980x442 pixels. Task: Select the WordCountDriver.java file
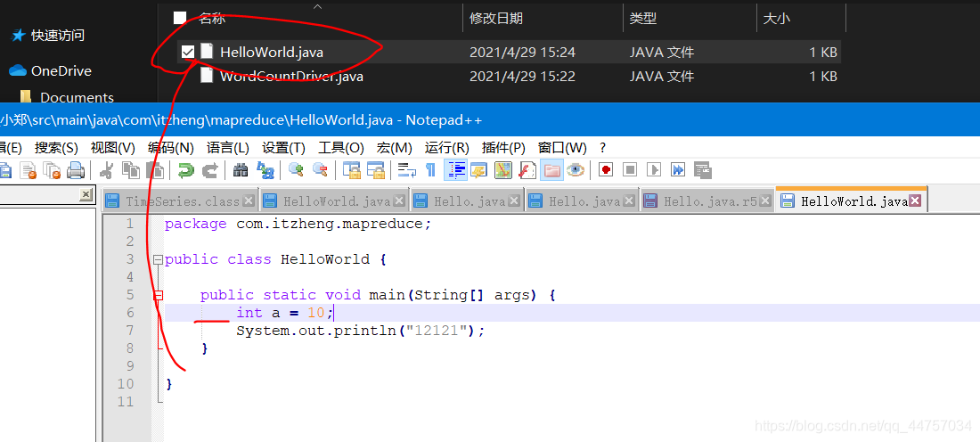click(291, 77)
